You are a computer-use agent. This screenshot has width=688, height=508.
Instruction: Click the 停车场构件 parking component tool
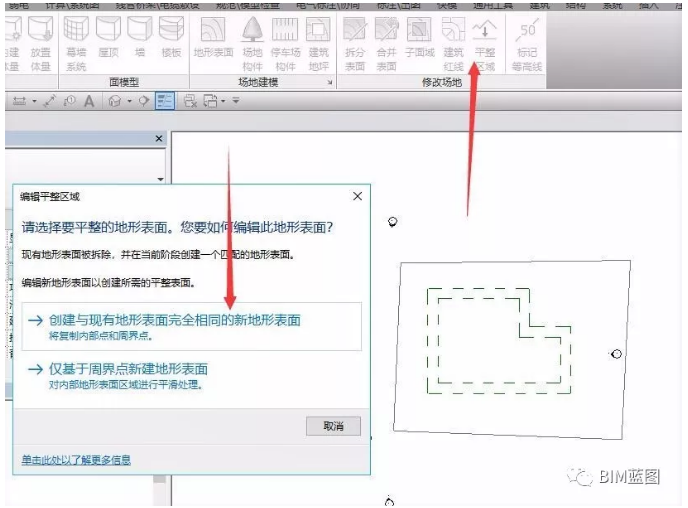click(x=285, y=44)
